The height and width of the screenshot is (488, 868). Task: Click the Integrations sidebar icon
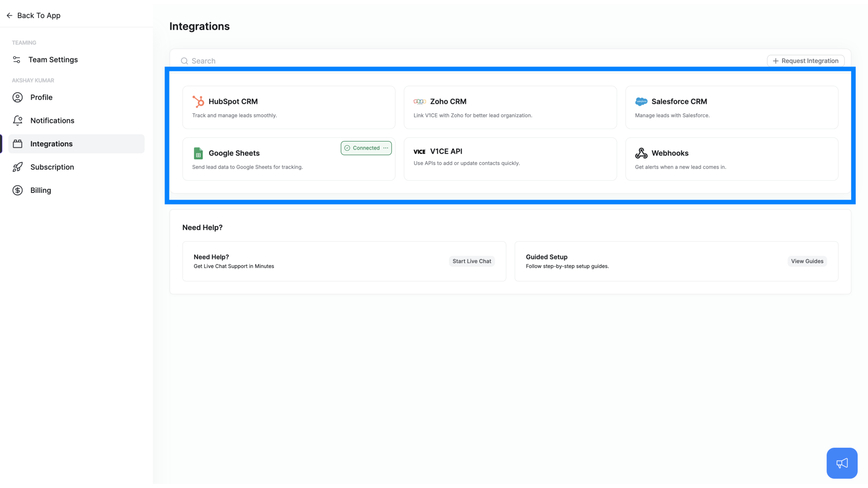click(17, 143)
